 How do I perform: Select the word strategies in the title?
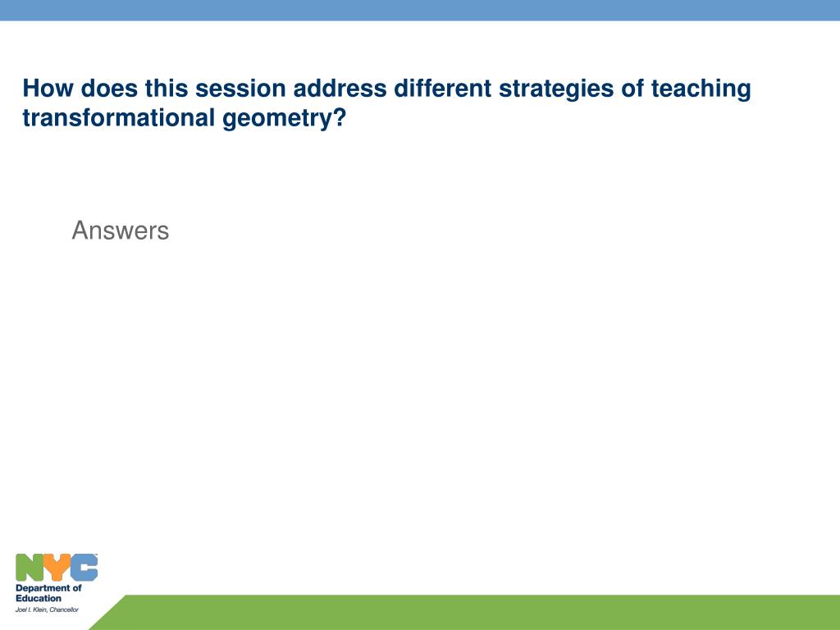pos(556,89)
